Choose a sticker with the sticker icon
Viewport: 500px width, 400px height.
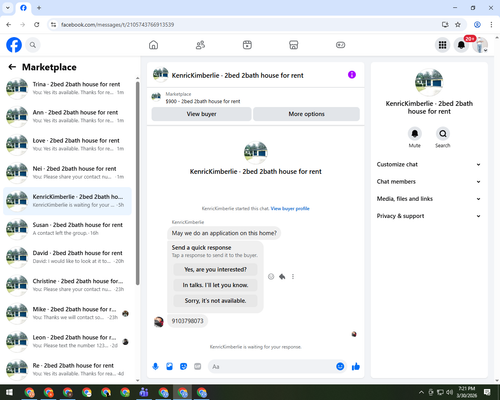pyautogui.click(x=183, y=367)
